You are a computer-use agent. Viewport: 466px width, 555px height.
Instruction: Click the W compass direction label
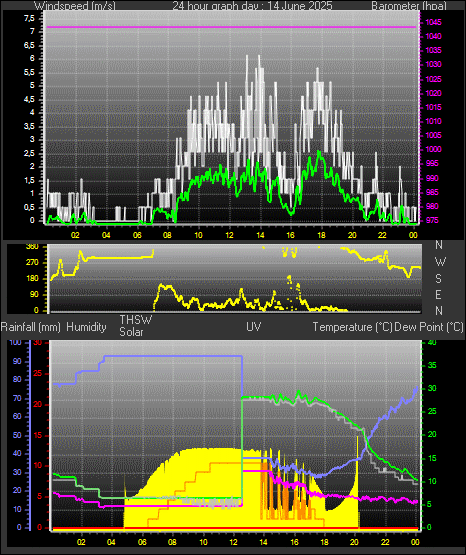pyautogui.click(x=440, y=262)
